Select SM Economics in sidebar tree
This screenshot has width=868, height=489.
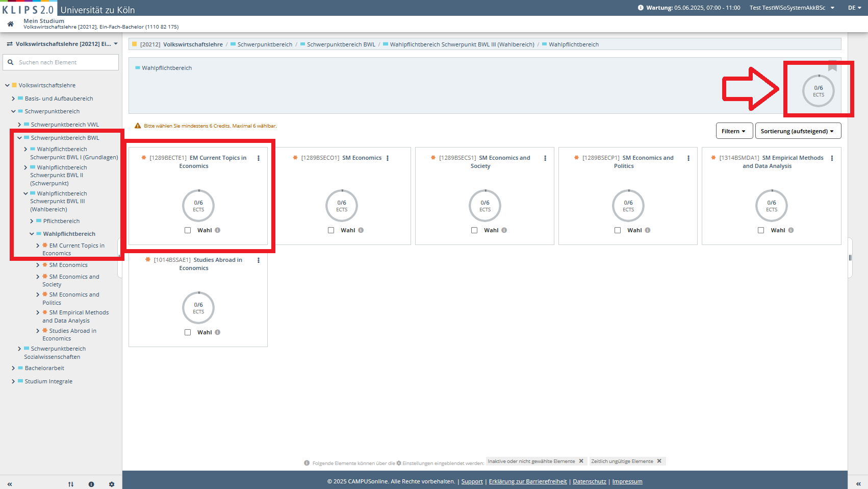coord(68,265)
